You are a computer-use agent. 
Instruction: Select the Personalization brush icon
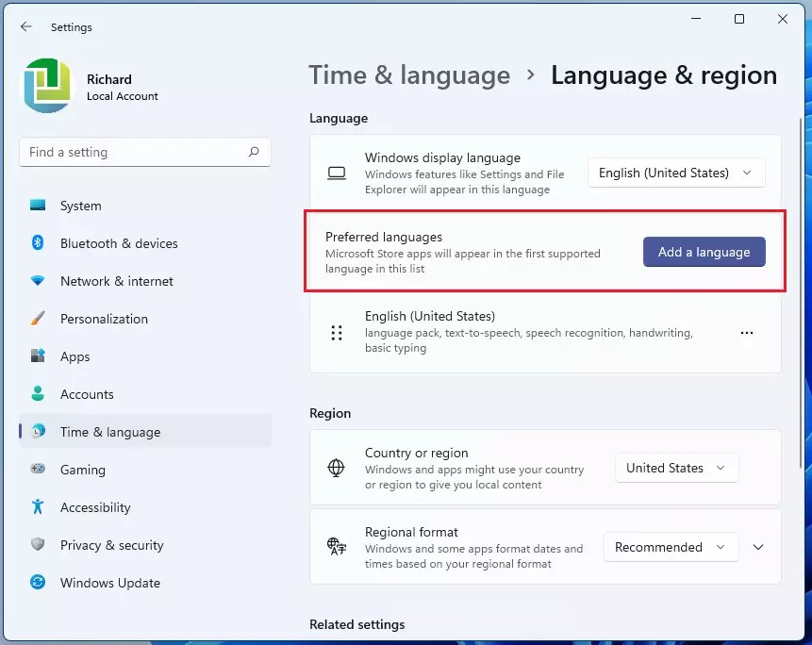(38, 319)
